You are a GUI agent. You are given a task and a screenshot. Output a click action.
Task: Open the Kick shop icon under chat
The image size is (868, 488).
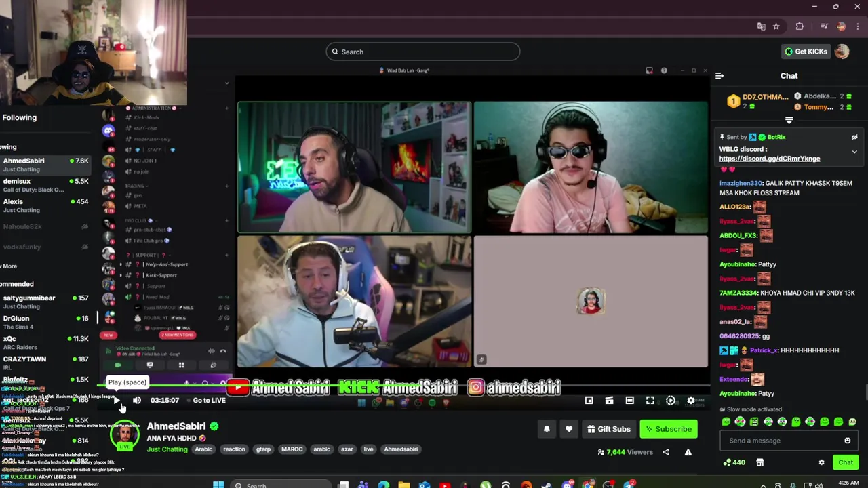[x=759, y=462]
